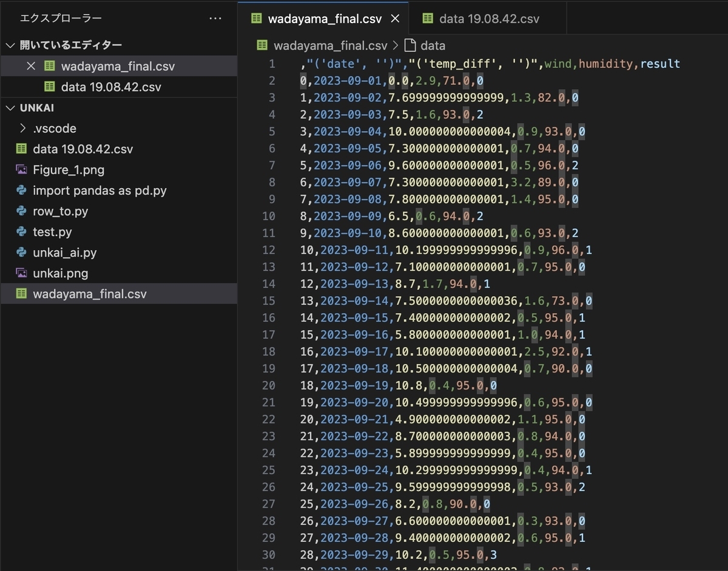The width and height of the screenshot is (728, 571).
Task: Open the Explorer more actions ellipsis
Action: pos(215,19)
